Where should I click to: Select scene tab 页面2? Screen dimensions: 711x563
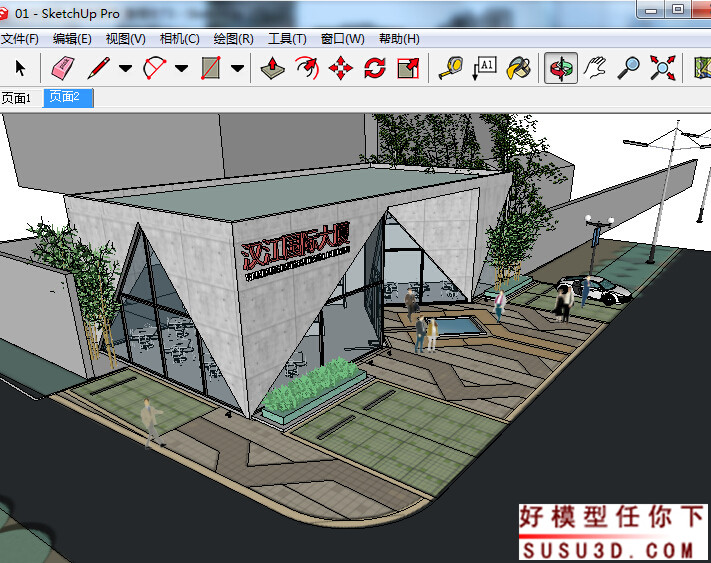click(68, 97)
